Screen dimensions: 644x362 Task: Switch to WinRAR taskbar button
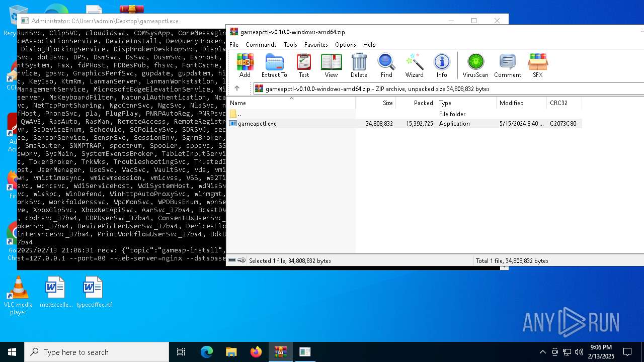coord(280,352)
